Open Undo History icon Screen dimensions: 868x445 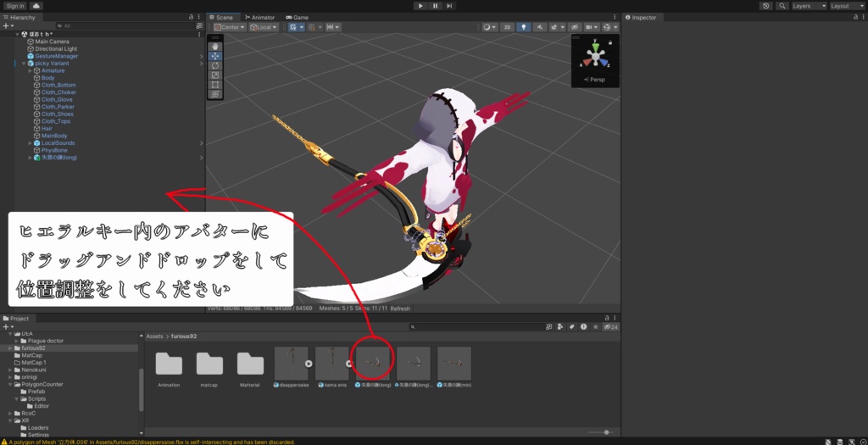pyautogui.click(x=766, y=6)
